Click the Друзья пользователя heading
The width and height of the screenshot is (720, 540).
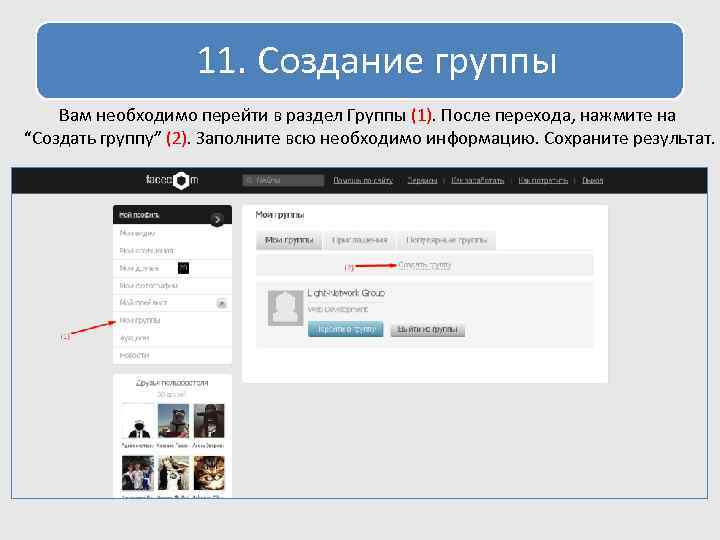point(172,382)
